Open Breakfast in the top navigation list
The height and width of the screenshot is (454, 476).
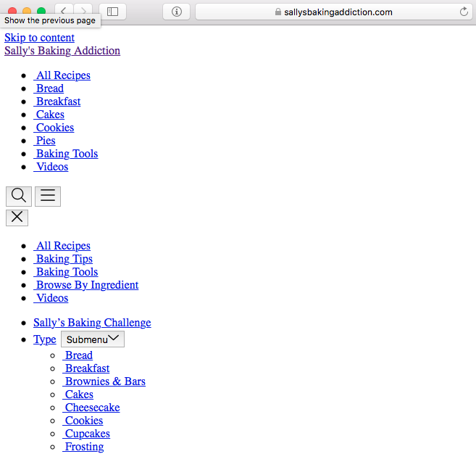coord(57,102)
